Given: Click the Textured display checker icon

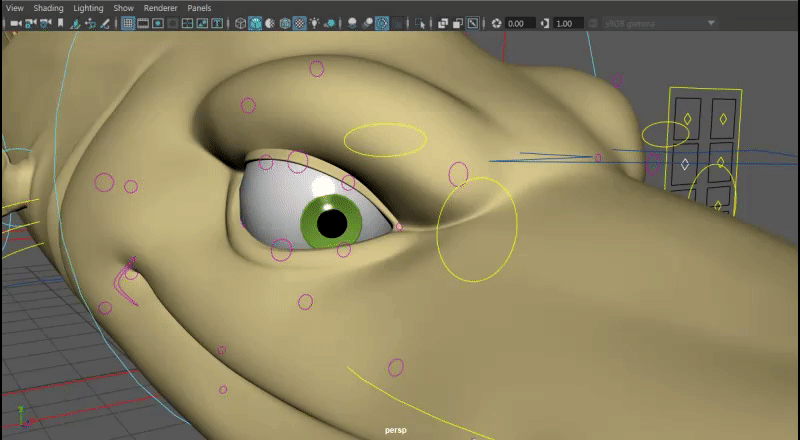Looking at the screenshot, I should (299, 23).
